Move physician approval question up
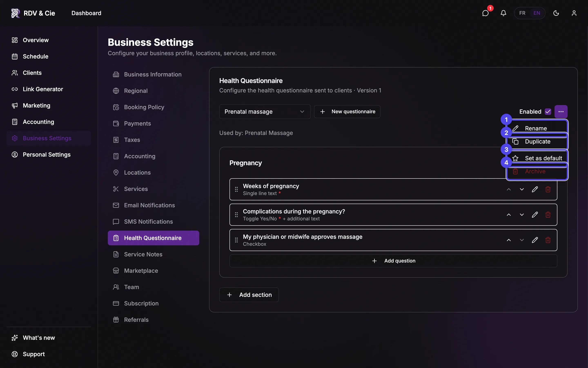Viewport: 588px width, 368px height. coord(509,240)
